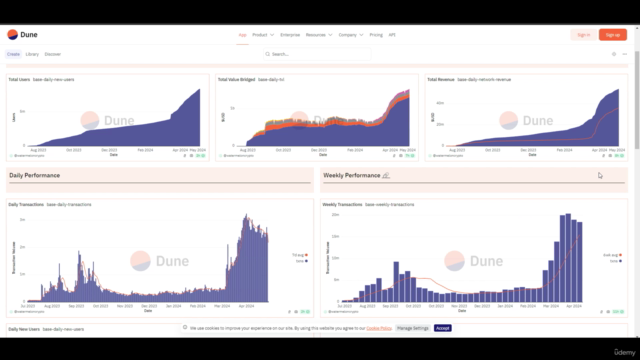This screenshot has height=360, width=640.
Task: Click the page vertical scrollbar thumb
Action: (637, 100)
